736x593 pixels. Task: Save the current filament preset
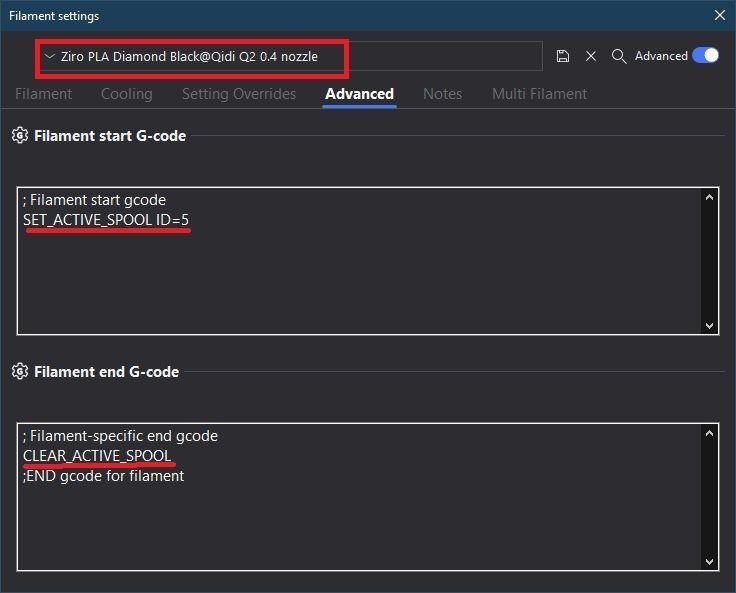562,56
